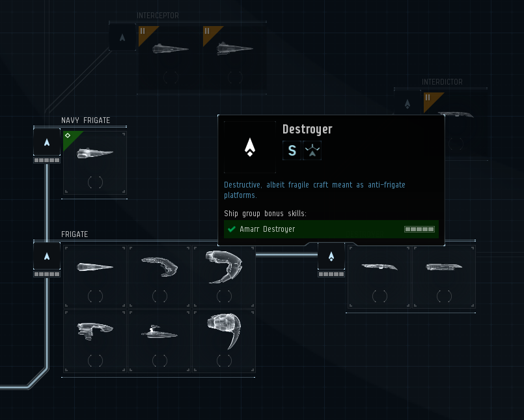Select the curved frigate in the top-row middle

tap(159, 277)
